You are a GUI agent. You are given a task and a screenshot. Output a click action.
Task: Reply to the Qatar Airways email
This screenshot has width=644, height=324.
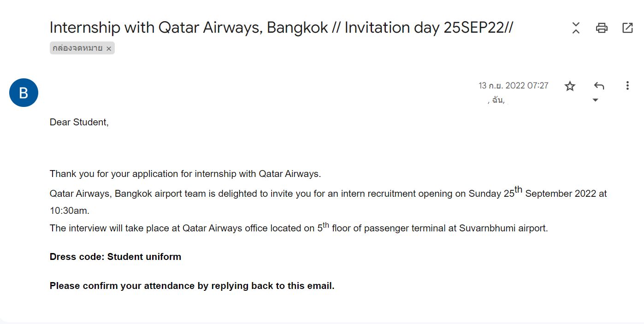599,86
